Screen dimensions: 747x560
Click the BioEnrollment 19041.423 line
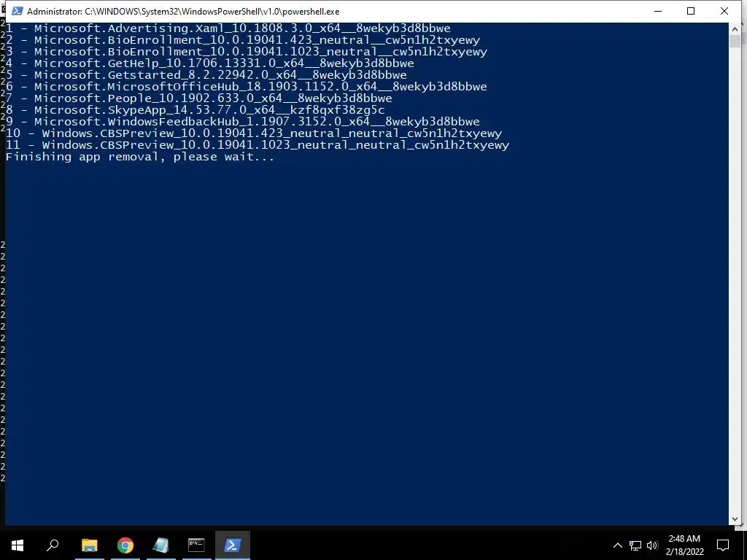(242, 40)
